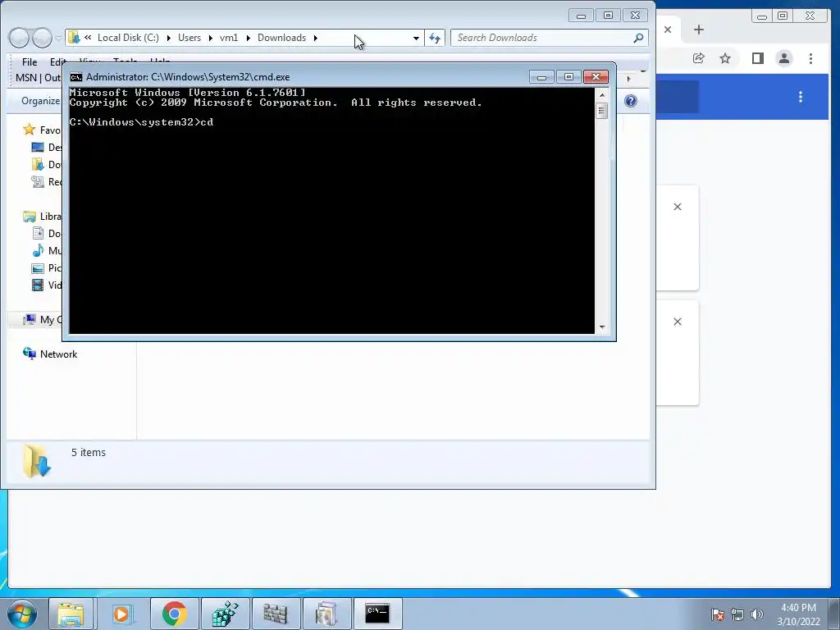This screenshot has height=630, width=840.
Task: Dismiss the upper card in Chrome page
Action: pyautogui.click(x=677, y=207)
